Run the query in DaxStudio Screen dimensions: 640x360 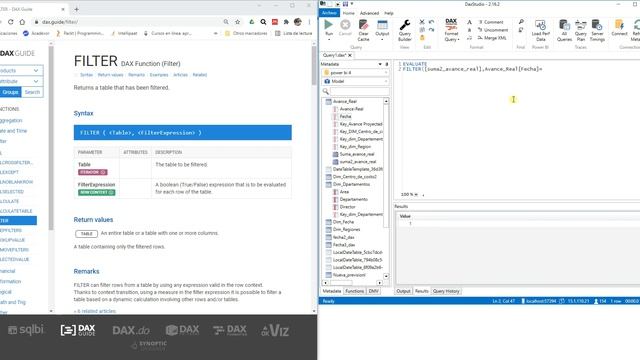329,29
